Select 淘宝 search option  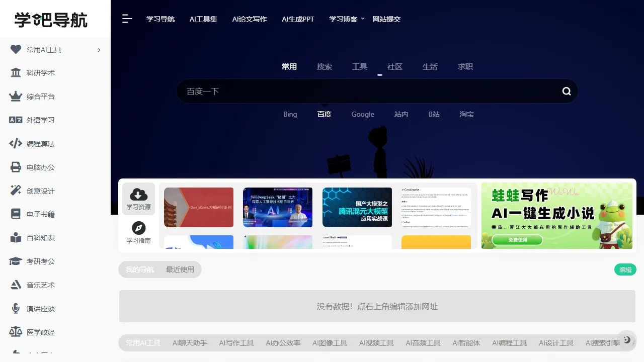(x=467, y=114)
